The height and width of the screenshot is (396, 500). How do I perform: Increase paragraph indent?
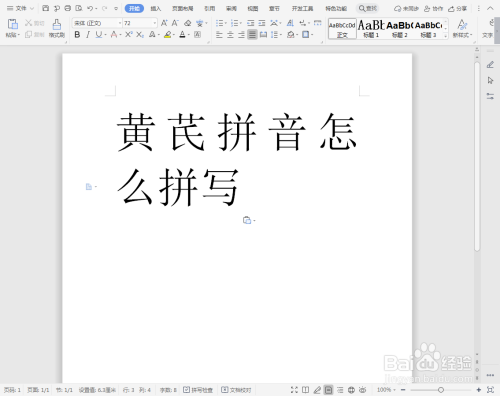point(262,23)
